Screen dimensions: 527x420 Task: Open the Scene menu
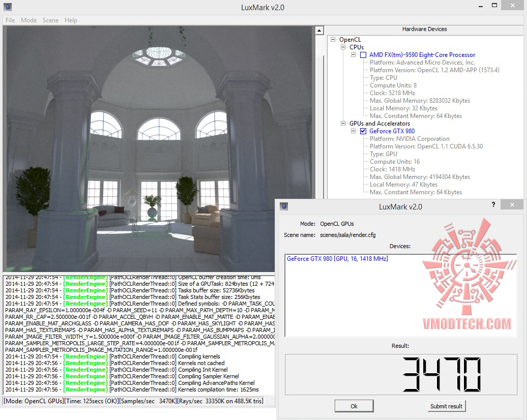pos(50,20)
